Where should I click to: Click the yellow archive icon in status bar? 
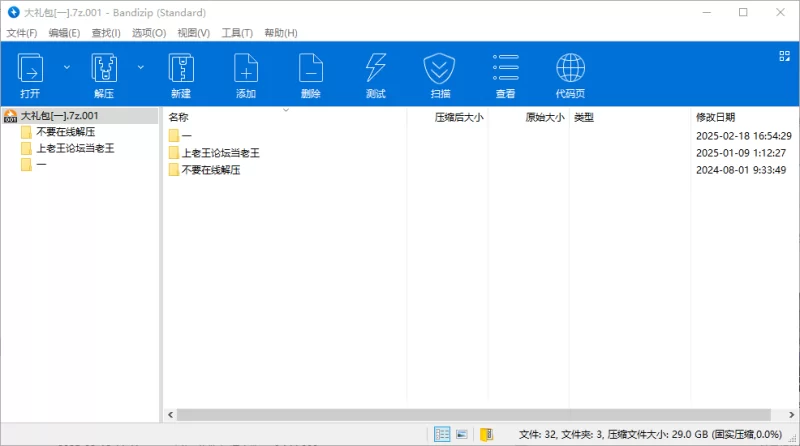point(486,434)
